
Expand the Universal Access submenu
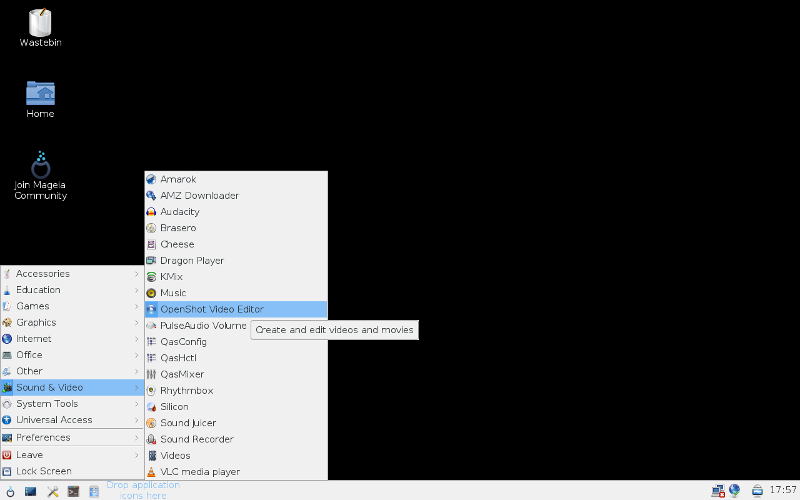pos(72,420)
